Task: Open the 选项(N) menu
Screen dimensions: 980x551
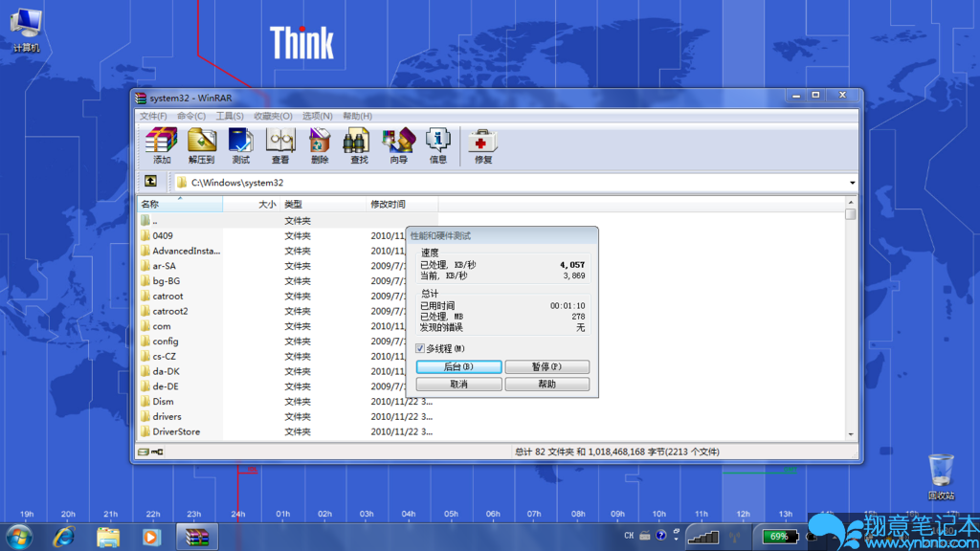Action: pyautogui.click(x=318, y=116)
